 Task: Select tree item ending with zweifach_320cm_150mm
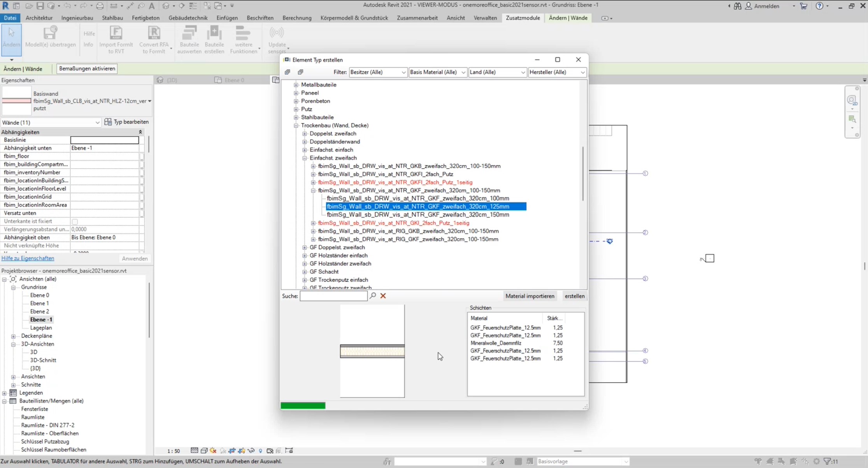coord(418,215)
